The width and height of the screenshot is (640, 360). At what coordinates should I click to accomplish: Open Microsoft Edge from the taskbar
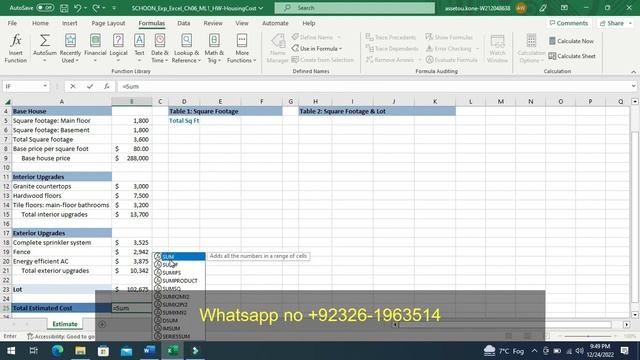coord(58,351)
